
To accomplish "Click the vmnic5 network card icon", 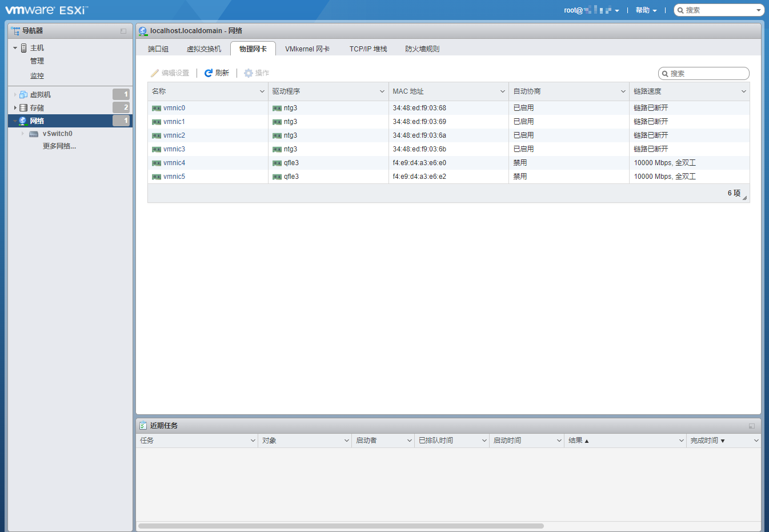I will (x=157, y=177).
